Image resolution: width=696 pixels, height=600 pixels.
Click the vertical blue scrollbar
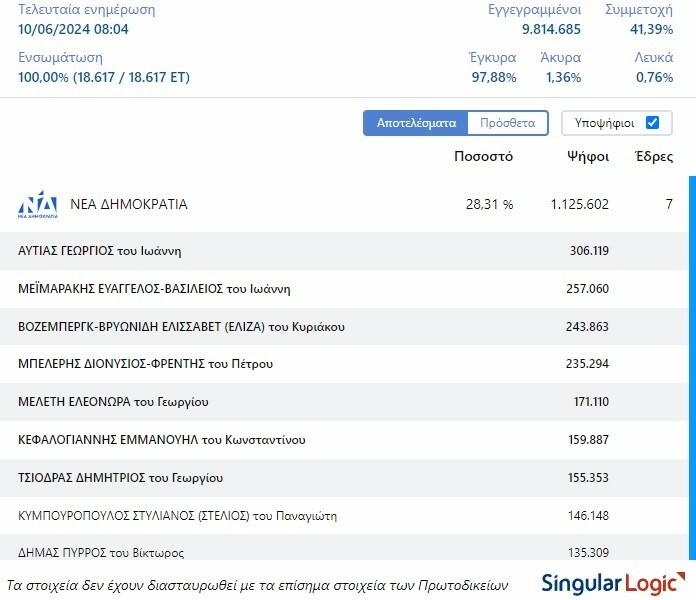coord(692,368)
